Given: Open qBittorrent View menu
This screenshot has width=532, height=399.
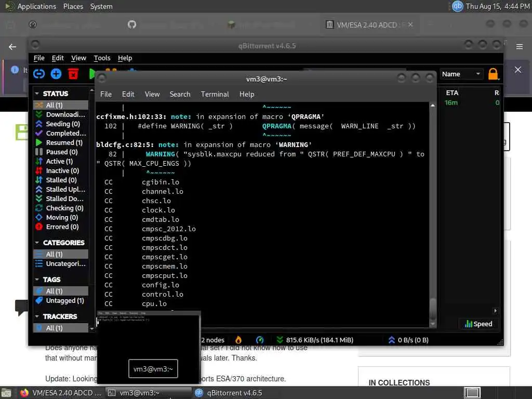Looking at the screenshot, I should click(x=79, y=58).
